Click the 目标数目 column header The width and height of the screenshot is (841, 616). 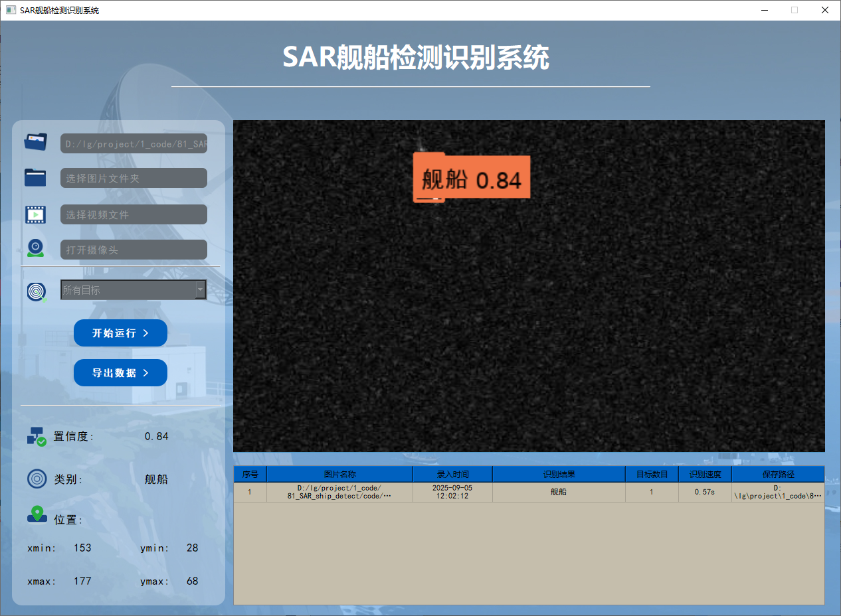pyautogui.click(x=652, y=474)
